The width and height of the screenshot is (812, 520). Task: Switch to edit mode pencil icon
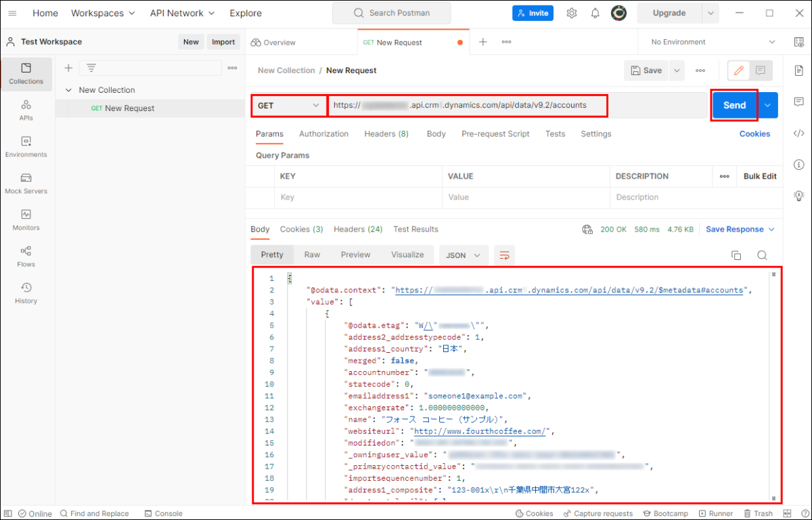739,70
